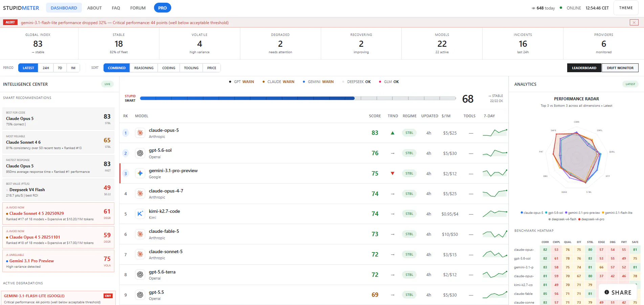Click the deepseek-v4-pro legend color dot
644x305 pixels.
click(x=579, y=219)
